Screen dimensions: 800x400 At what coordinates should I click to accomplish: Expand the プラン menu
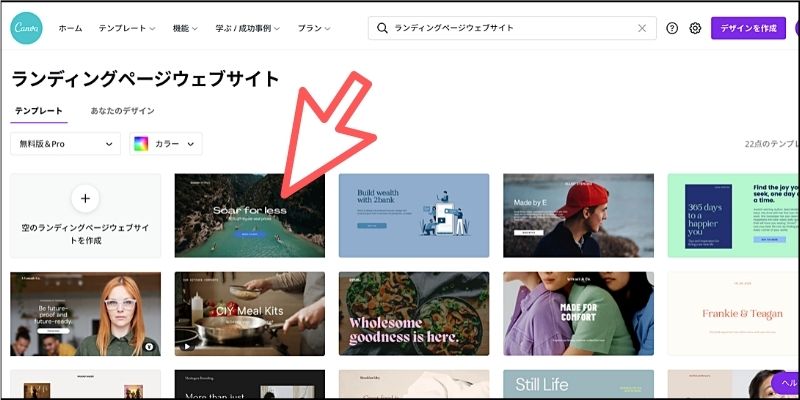(314, 29)
